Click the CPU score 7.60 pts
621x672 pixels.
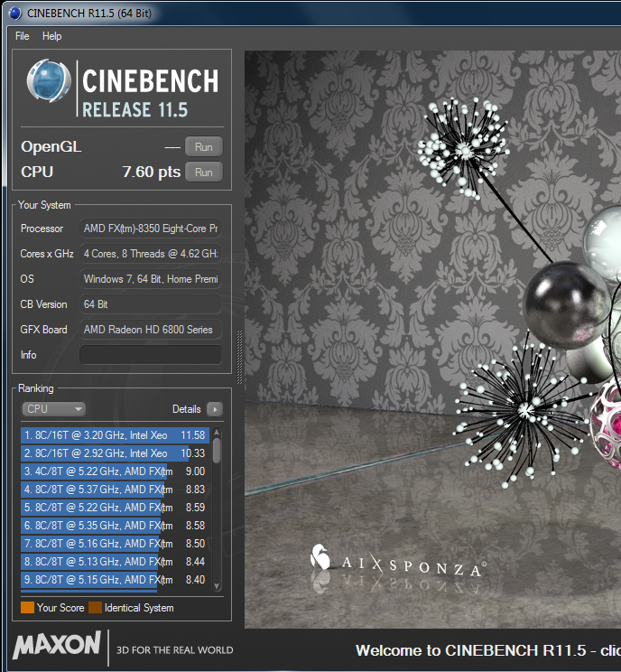pos(152,172)
